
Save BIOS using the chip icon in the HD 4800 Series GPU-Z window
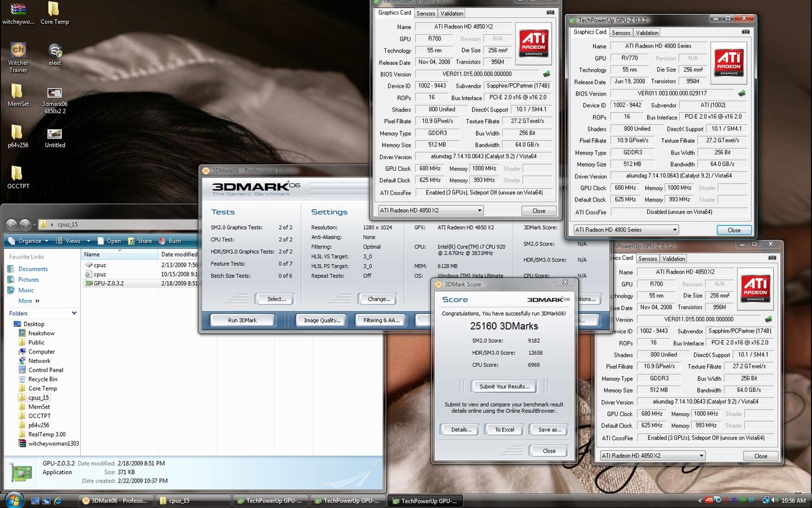[x=742, y=93]
